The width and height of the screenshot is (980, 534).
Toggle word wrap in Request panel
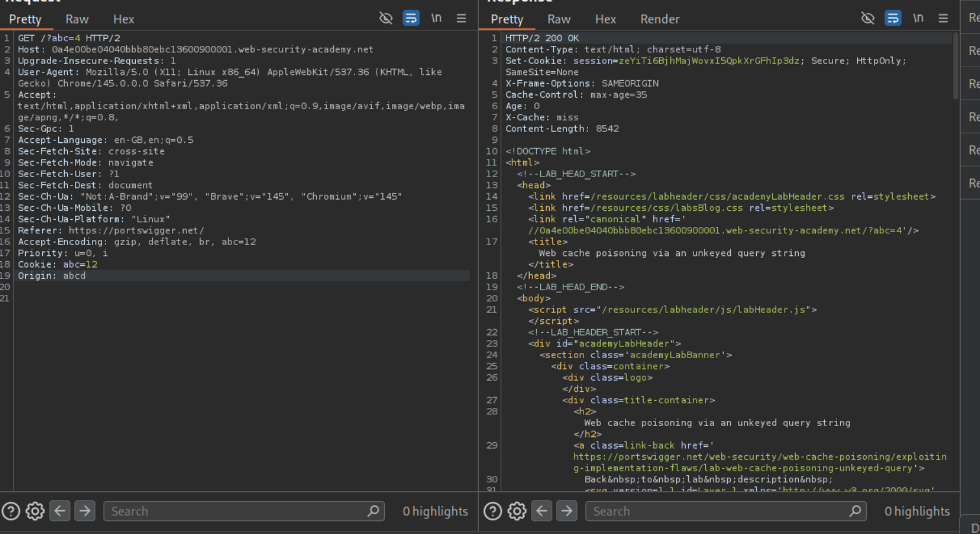tap(411, 18)
